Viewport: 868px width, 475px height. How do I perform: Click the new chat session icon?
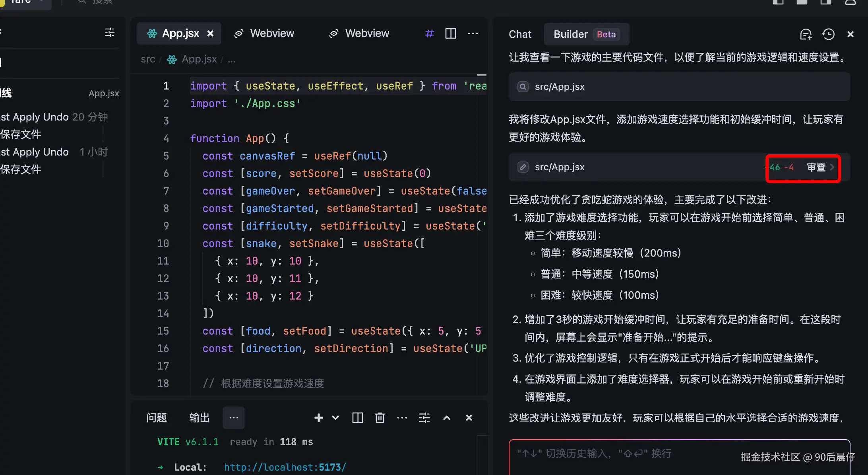click(805, 34)
